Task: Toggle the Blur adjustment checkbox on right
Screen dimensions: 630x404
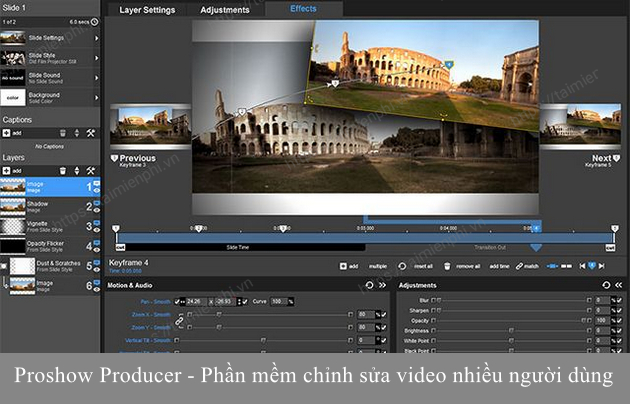Action: click(x=619, y=300)
